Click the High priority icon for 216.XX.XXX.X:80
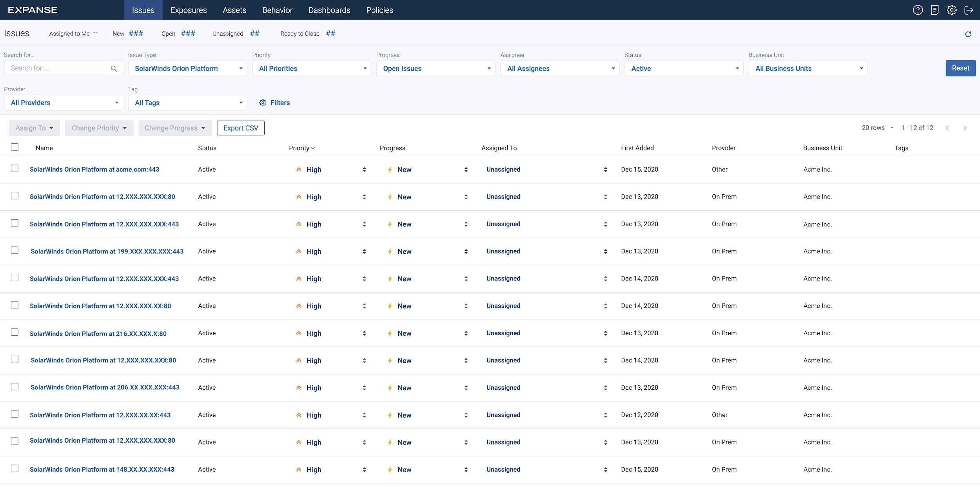The image size is (980, 490). pyautogui.click(x=299, y=333)
